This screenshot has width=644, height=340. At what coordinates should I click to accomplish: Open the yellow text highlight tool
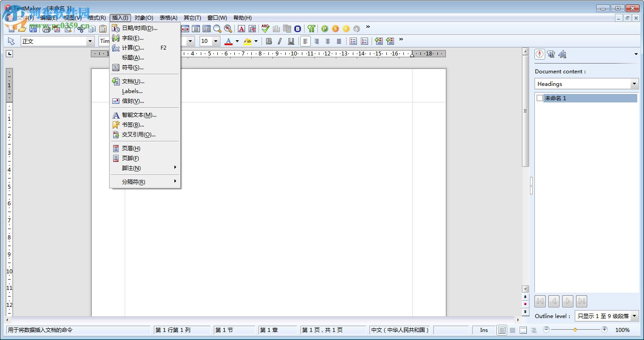[x=248, y=41]
